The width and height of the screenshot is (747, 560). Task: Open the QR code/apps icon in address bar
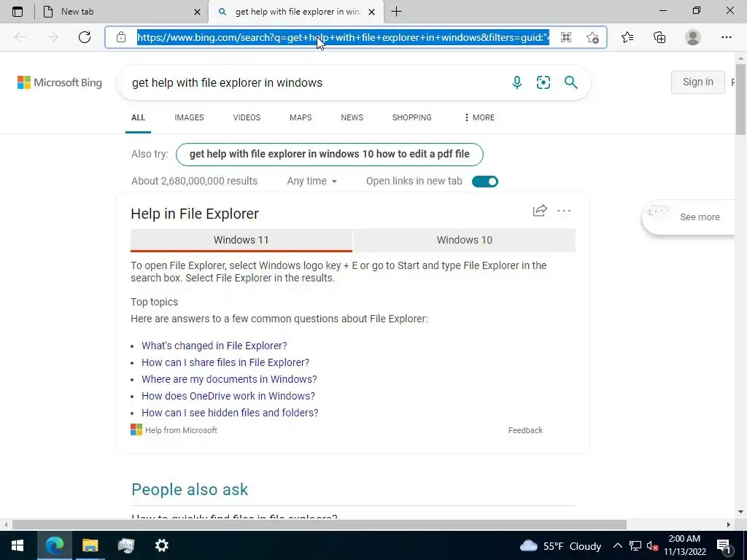tap(566, 37)
